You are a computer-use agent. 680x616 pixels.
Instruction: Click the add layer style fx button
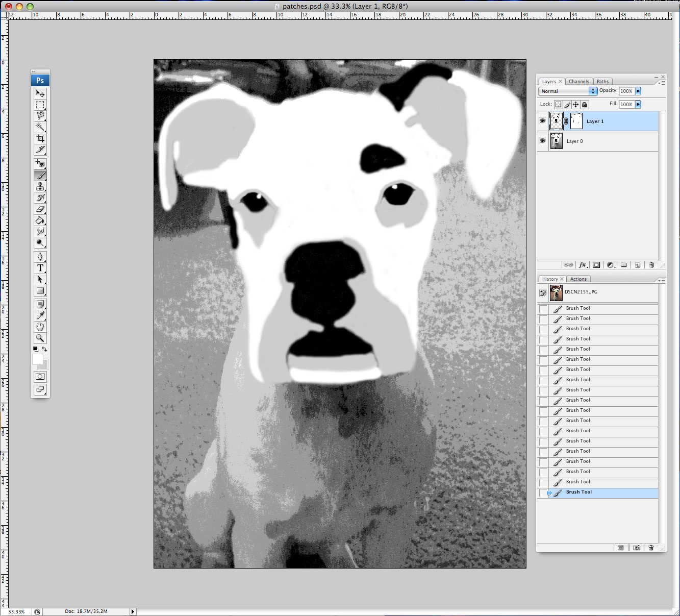583,265
